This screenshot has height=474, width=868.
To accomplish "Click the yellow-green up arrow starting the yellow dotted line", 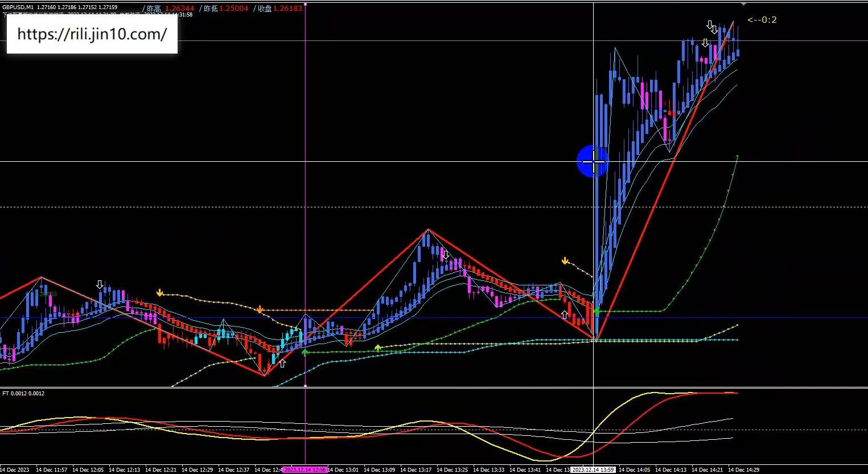I will tap(377, 348).
